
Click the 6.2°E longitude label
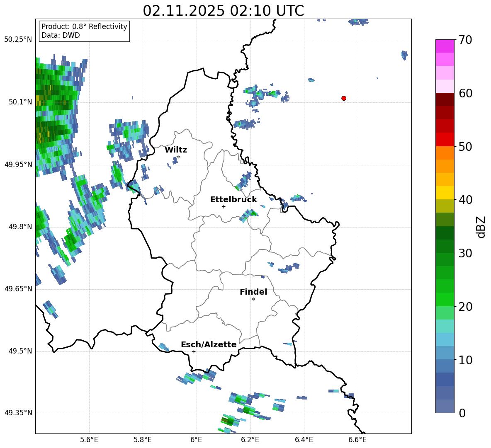250,440
